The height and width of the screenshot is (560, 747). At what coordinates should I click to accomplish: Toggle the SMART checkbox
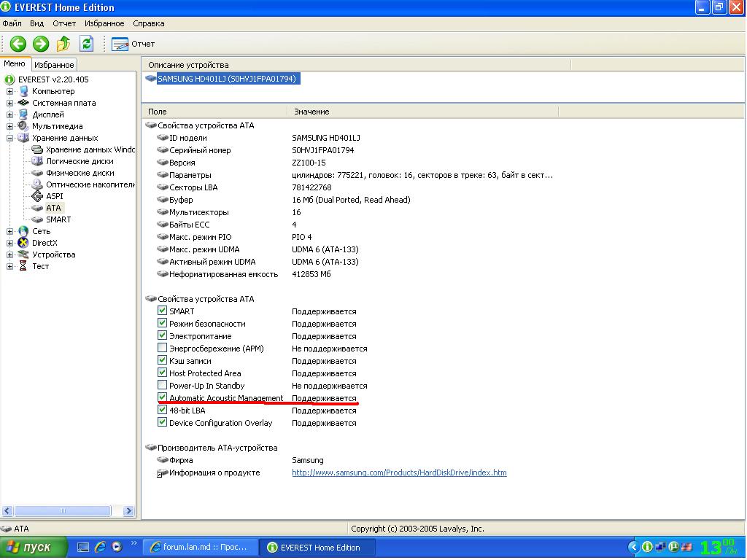point(163,311)
